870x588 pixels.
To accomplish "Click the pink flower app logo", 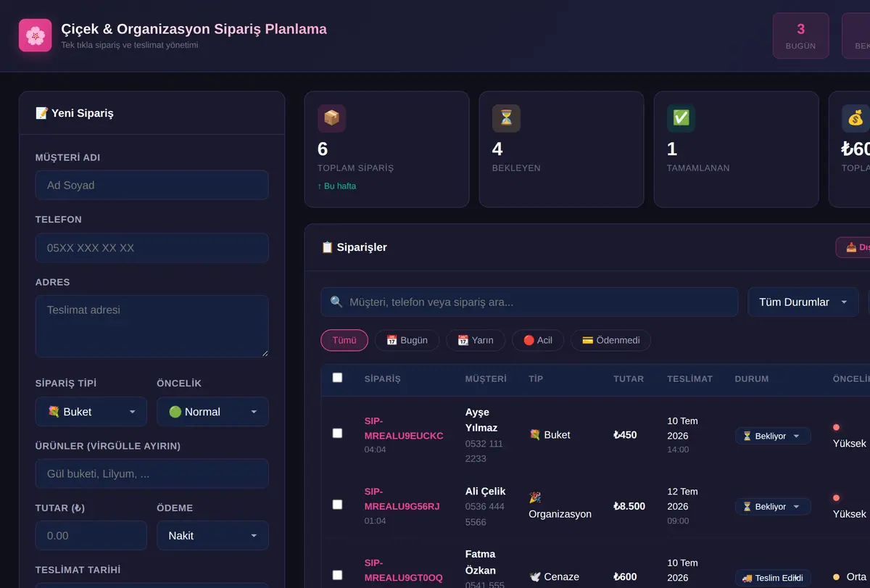I will pos(35,35).
